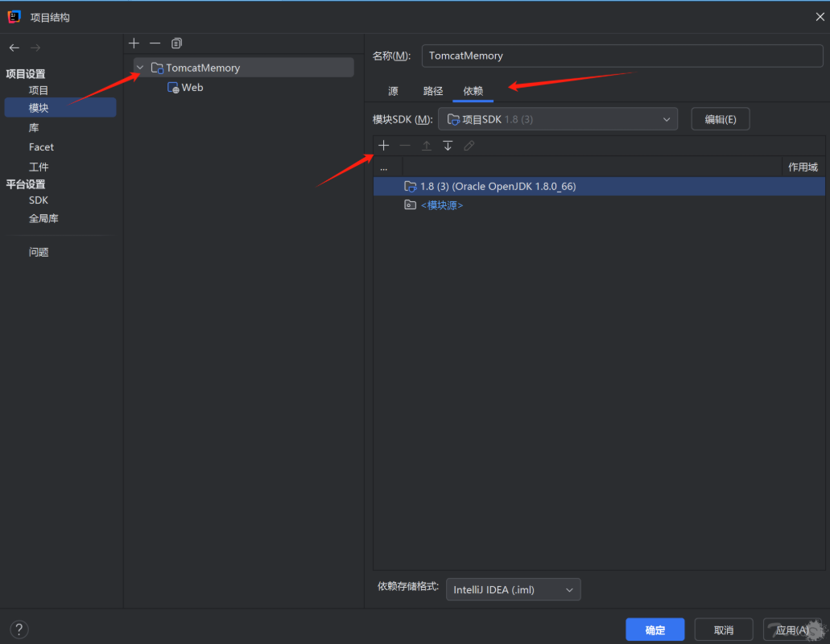830x644 pixels.
Task: Open 问题 in the sidebar
Action: pyautogui.click(x=39, y=252)
